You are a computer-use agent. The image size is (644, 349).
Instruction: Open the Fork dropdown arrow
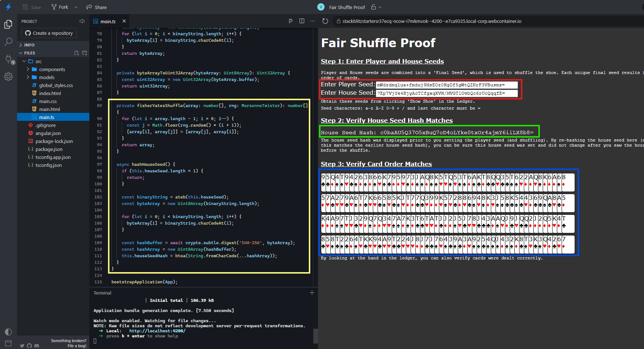click(x=76, y=7)
